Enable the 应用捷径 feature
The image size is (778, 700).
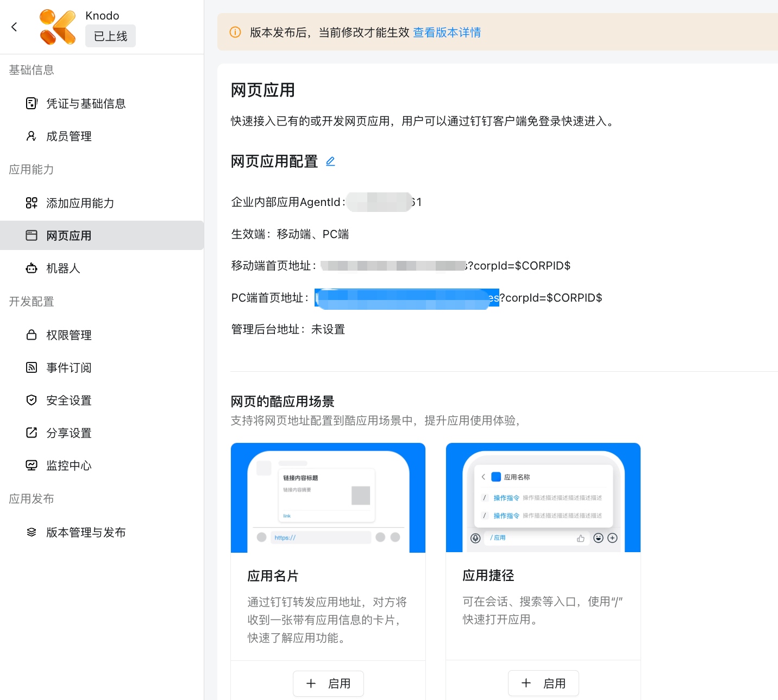543,683
